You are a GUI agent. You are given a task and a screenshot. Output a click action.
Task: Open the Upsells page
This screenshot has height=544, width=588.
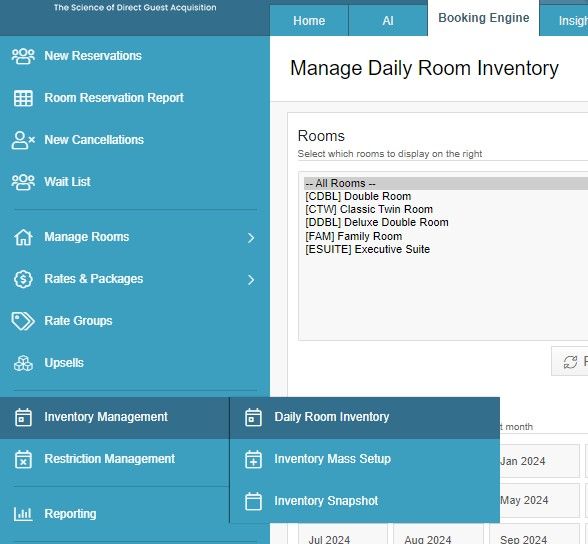(64, 363)
